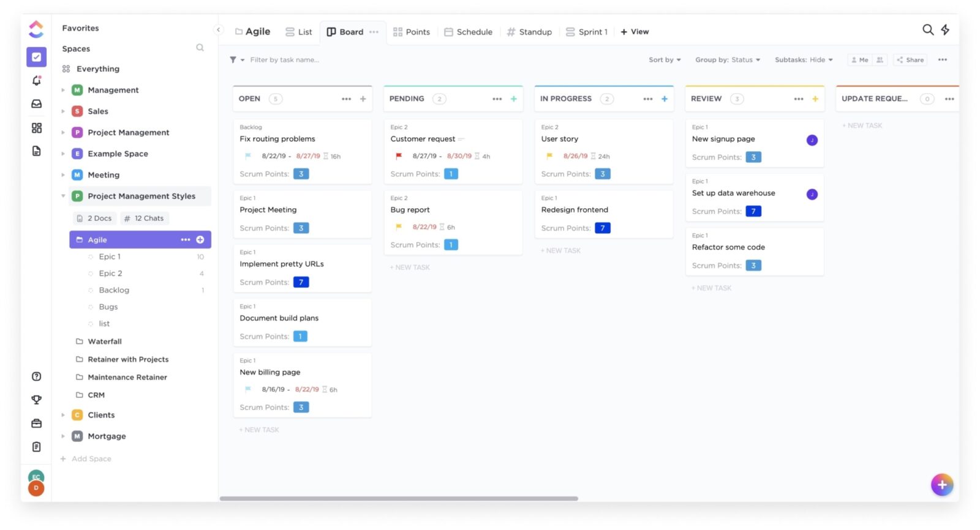Viewport: 980px width, 530px height.
Task: Click the Goals trophy icon
Action: tap(36, 400)
